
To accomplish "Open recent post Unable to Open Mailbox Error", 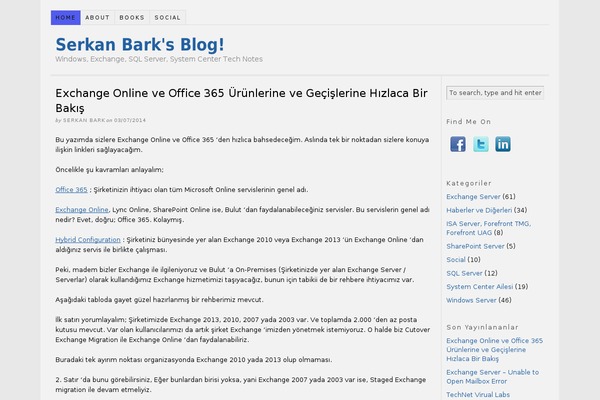I will click(x=492, y=377).
